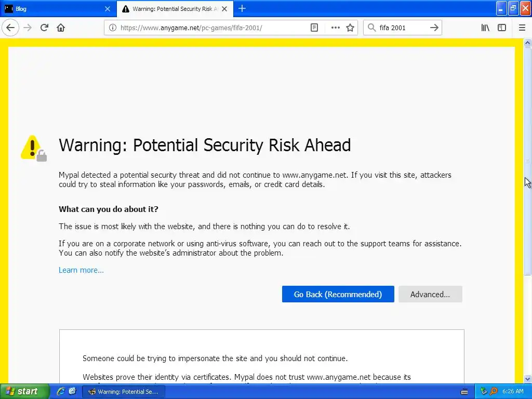Toggle reader view icon in address bar
532x399 pixels.
tap(314, 28)
